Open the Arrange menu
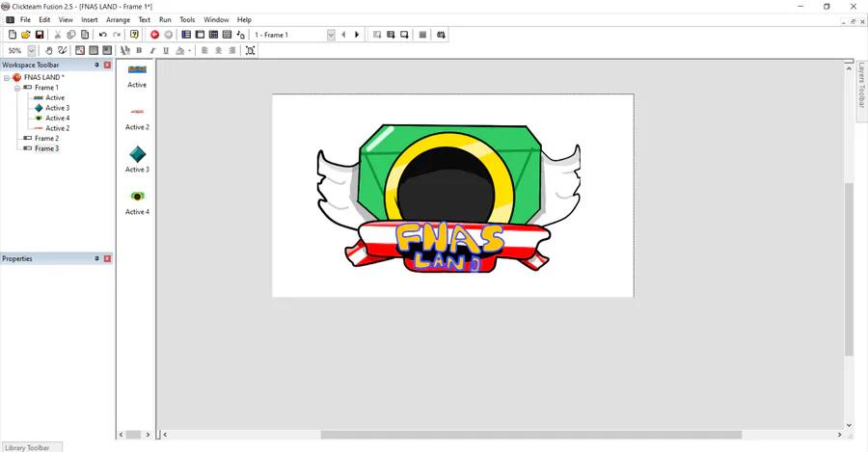Screen dimensions: 868x452 tap(118, 19)
